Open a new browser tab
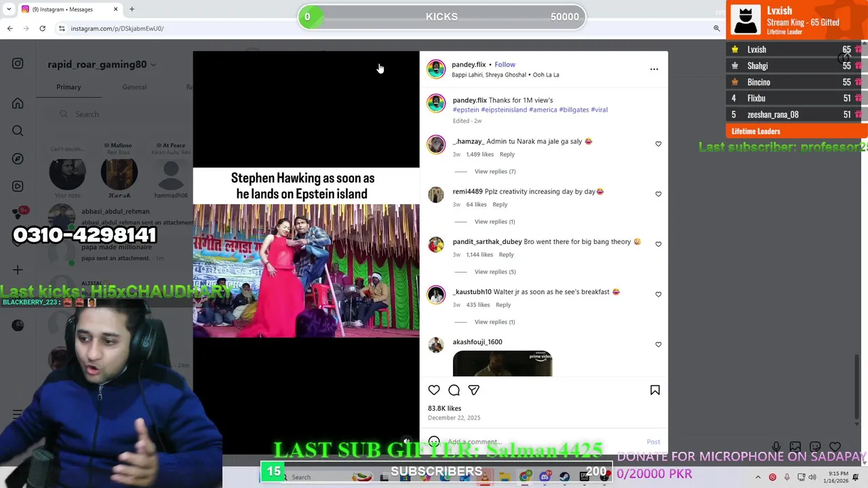868x488 pixels. click(132, 9)
